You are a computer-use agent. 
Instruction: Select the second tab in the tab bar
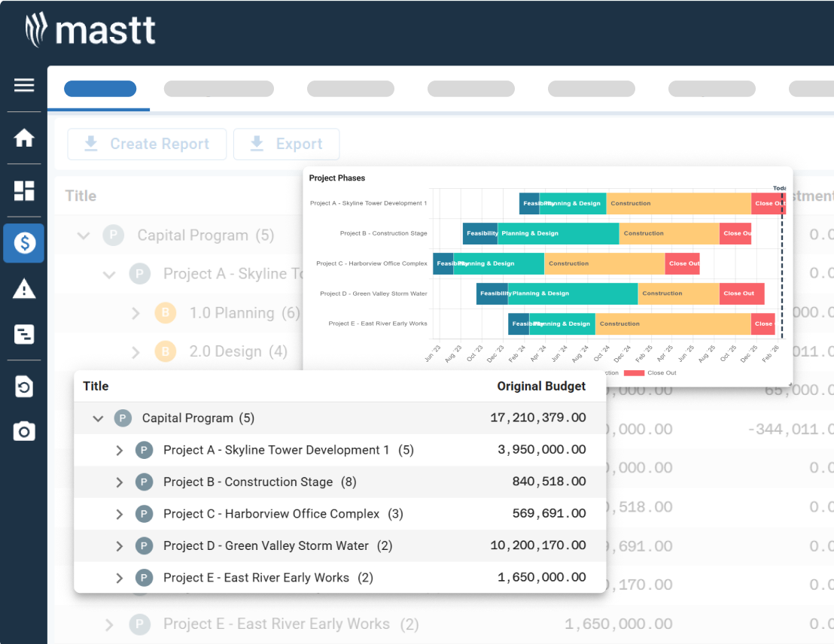pyautogui.click(x=218, y=88)
